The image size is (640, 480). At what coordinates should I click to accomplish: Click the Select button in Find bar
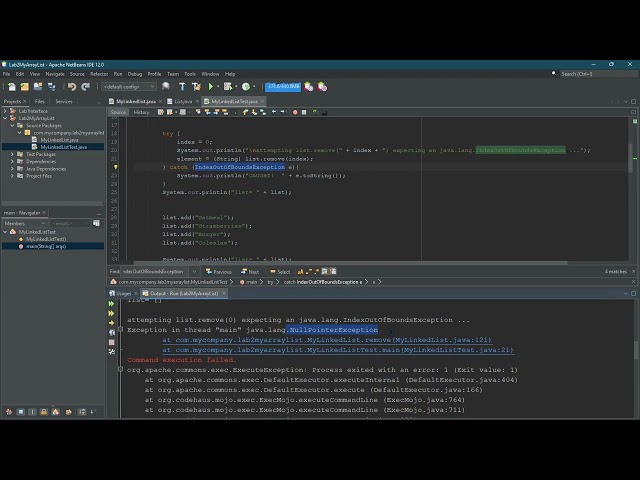(280, 271)
